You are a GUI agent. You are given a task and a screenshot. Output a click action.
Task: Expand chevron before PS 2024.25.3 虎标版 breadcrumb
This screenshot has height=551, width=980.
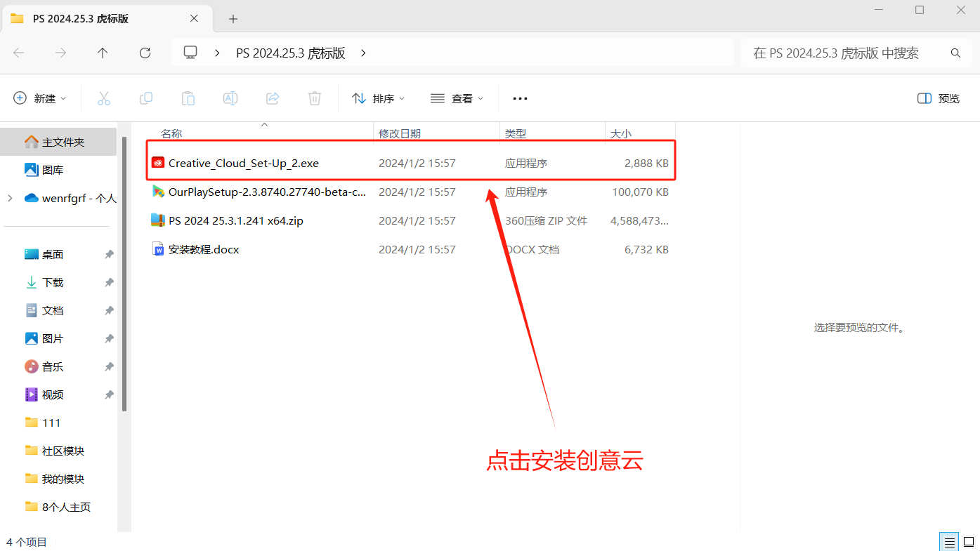pos(218,53)
